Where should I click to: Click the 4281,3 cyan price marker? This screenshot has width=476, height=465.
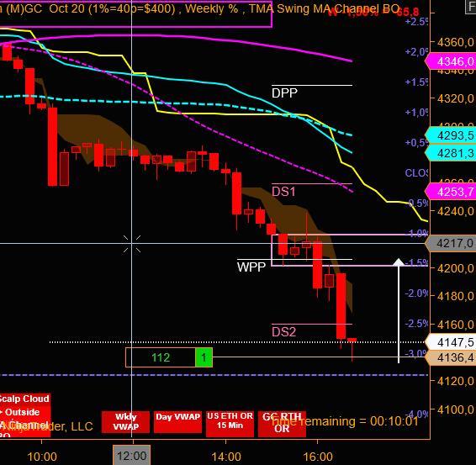pos(451,153)
